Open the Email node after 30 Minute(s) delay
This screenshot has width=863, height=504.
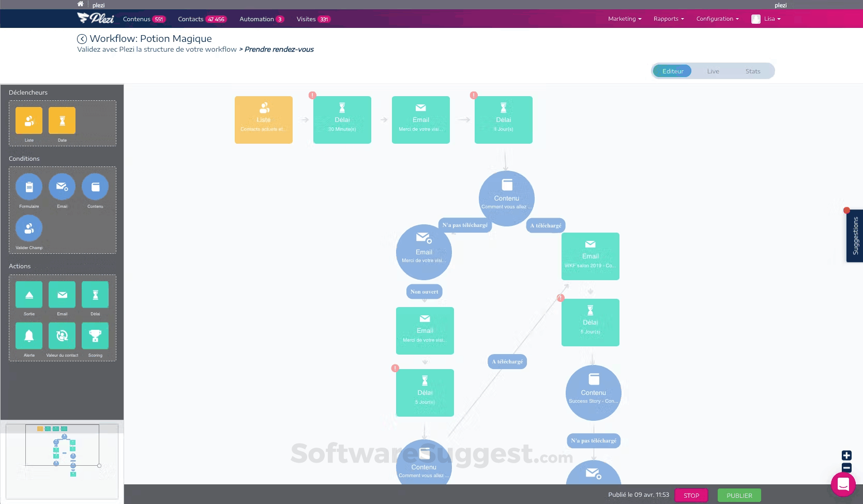421,120
